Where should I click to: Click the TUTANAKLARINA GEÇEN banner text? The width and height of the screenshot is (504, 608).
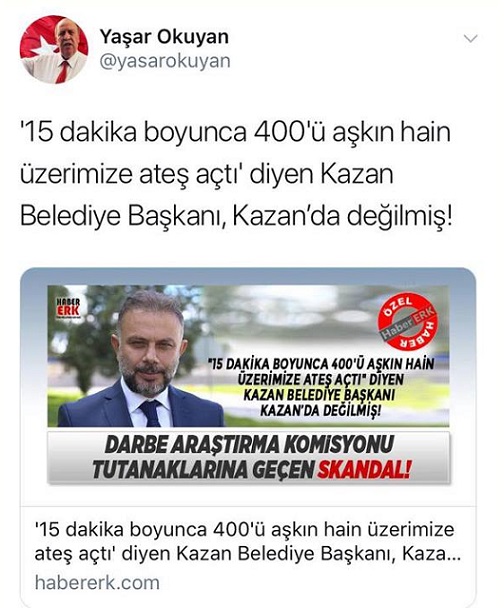coord(203,470)
